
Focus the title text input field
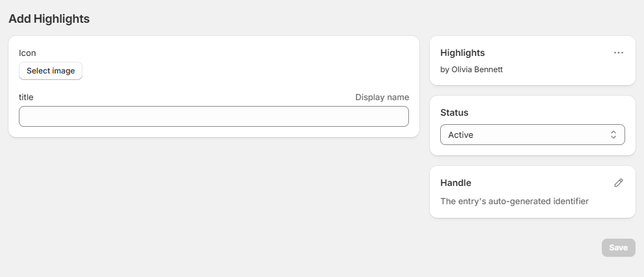[x=214, y=116]
